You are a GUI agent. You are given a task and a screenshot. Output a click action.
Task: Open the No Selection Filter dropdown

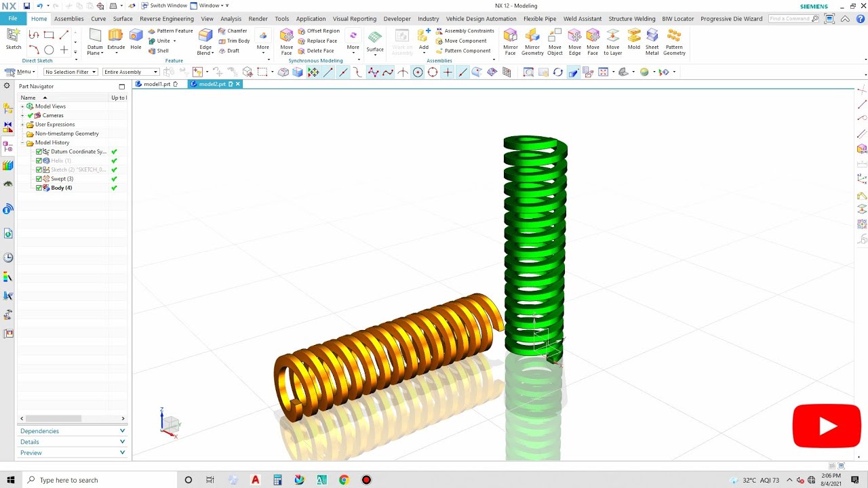click(x=71, y=72)
